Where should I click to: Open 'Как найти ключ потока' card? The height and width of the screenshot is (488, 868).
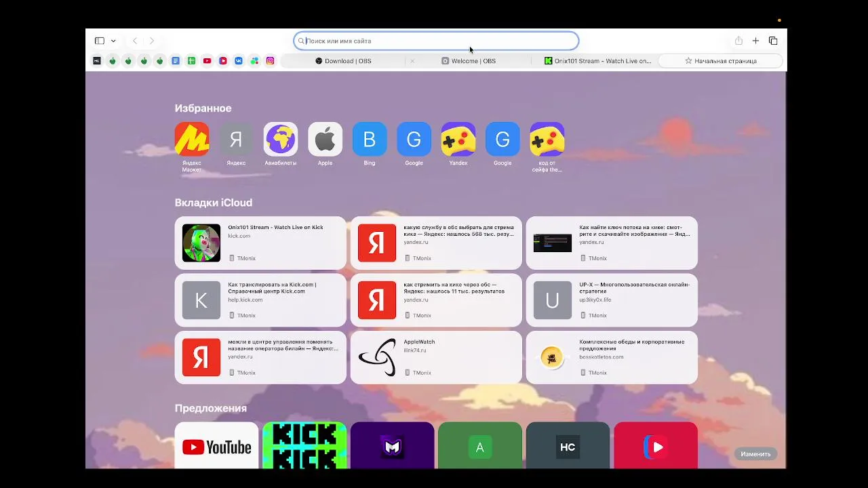(x=612, y=243)
